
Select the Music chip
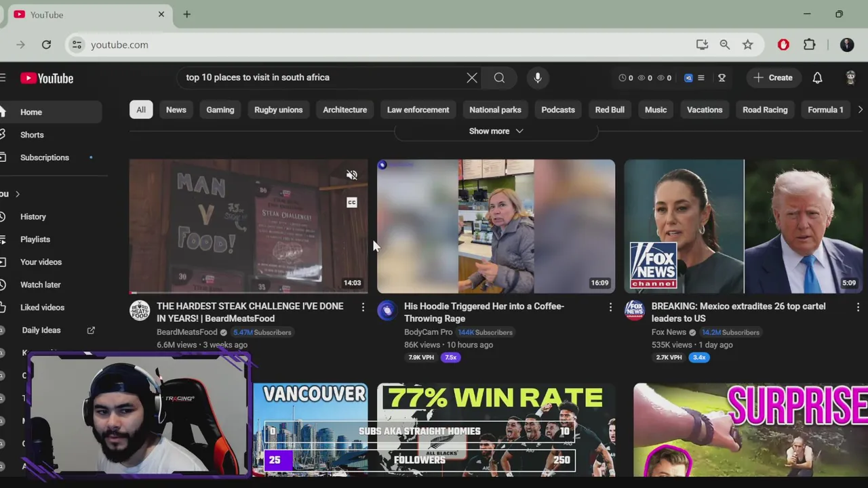[x=656, y=110]
